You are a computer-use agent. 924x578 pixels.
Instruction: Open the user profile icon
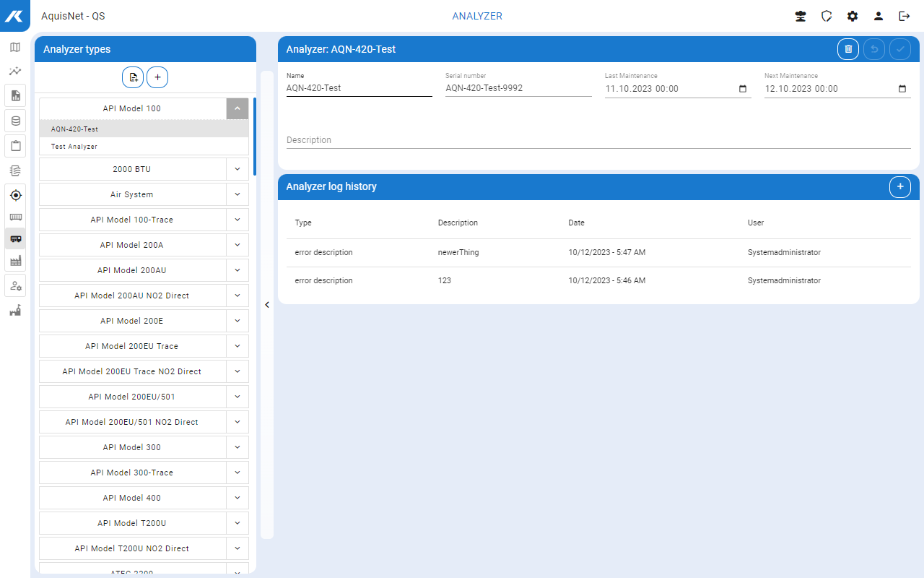879,16
